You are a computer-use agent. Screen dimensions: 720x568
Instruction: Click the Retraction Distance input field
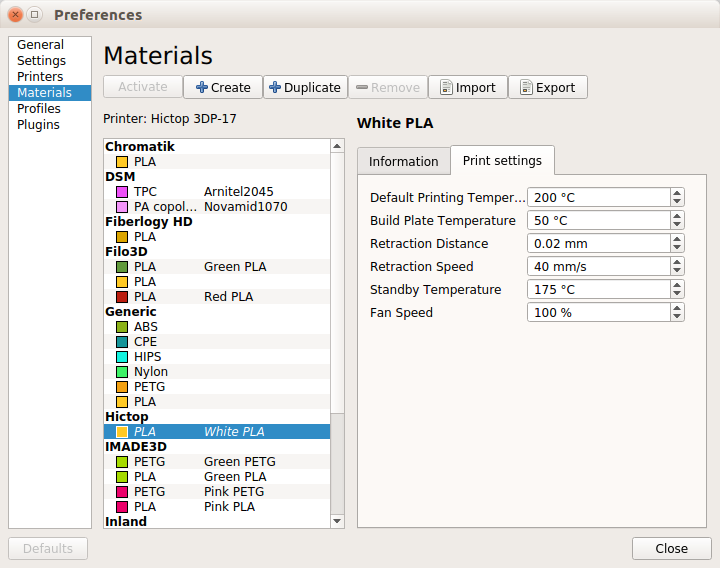(x=598, y=244)
